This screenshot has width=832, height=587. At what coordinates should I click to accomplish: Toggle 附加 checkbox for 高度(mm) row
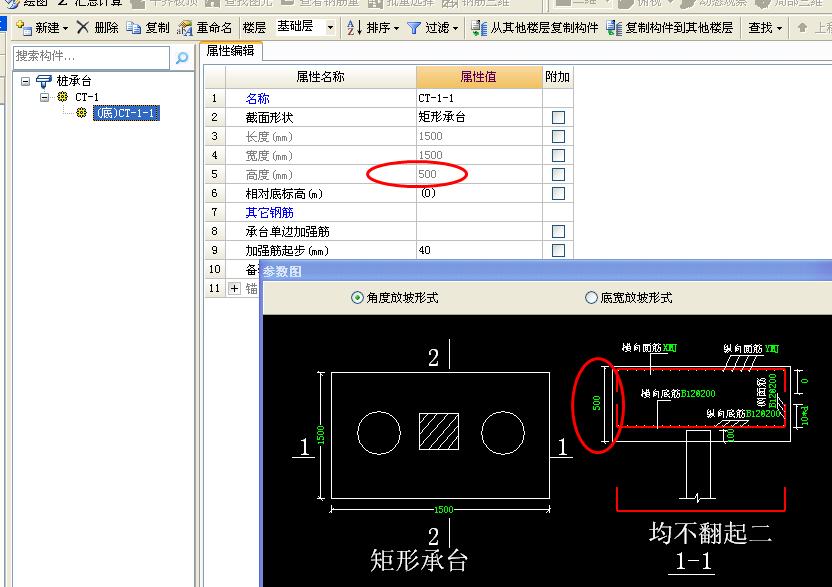tap(558, 175)
